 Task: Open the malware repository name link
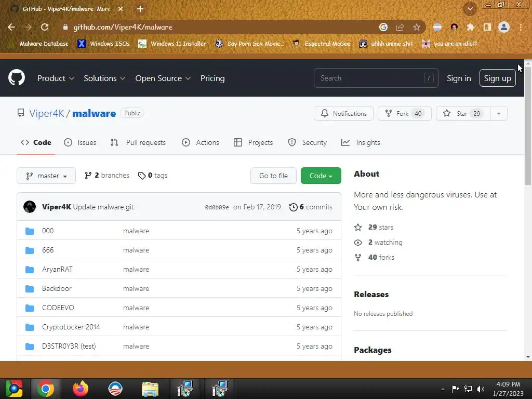(94, 113)
